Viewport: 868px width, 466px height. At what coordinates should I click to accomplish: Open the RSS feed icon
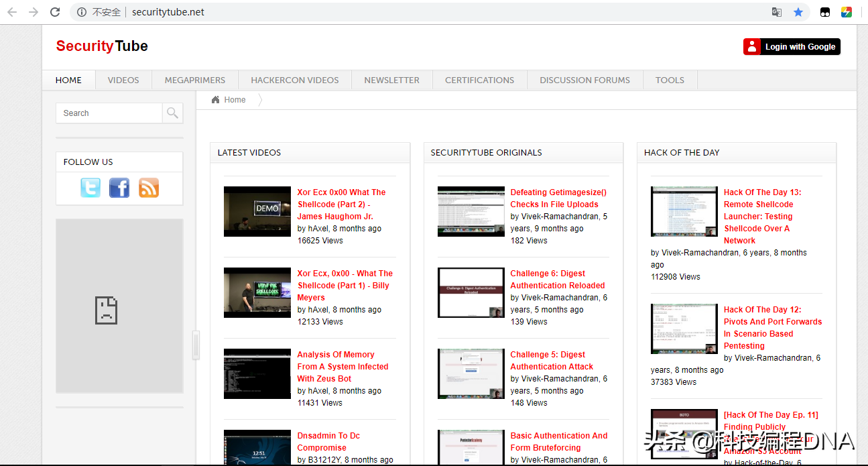(149, 188)
